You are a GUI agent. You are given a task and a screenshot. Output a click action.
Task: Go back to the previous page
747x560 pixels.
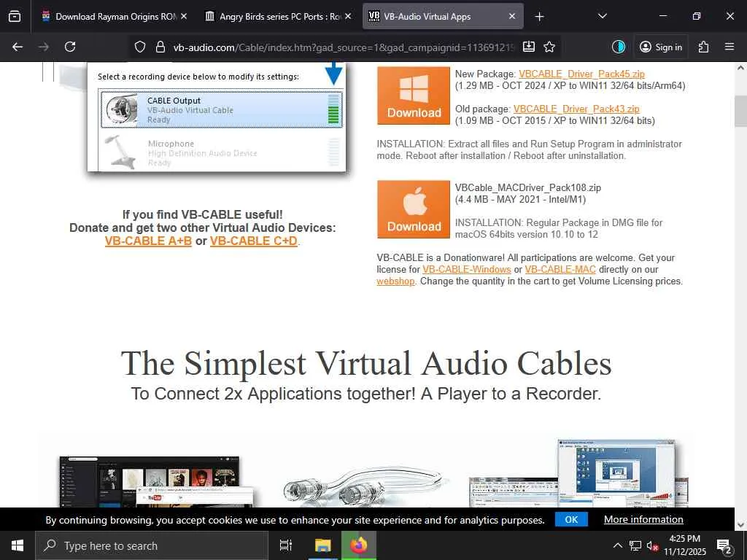[x=18, y=47]
